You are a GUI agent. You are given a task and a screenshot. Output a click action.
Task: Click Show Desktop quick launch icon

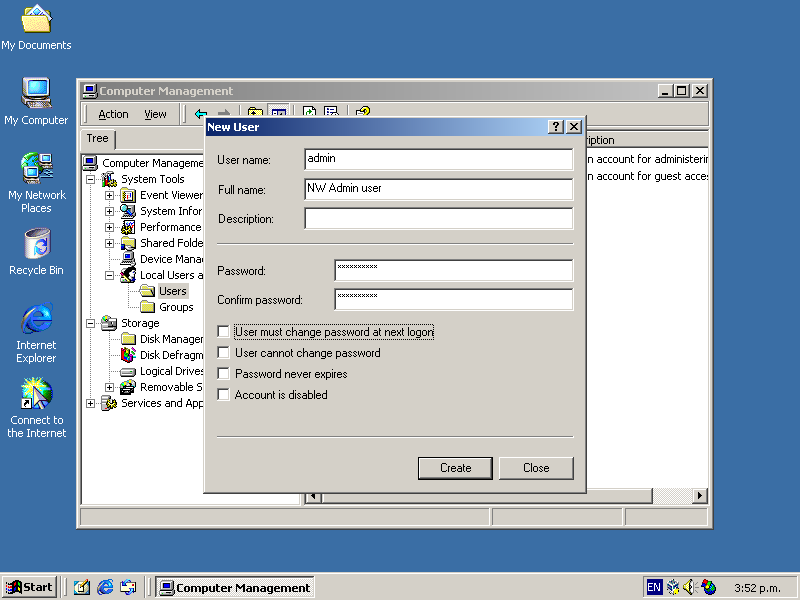82,587
